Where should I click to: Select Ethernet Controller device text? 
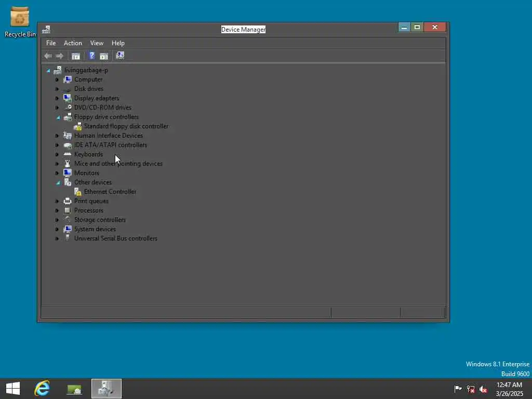pos(110,192)
